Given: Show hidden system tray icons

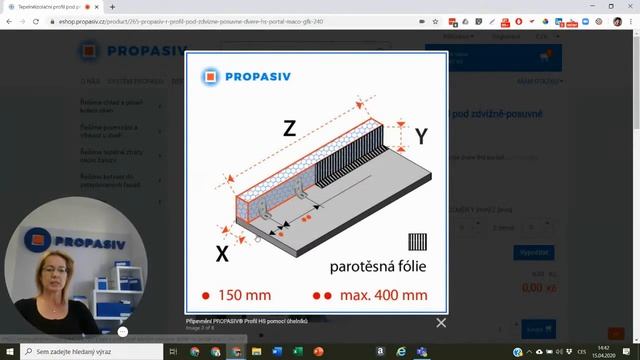Looking at the screenshot, I should point(529,351).
